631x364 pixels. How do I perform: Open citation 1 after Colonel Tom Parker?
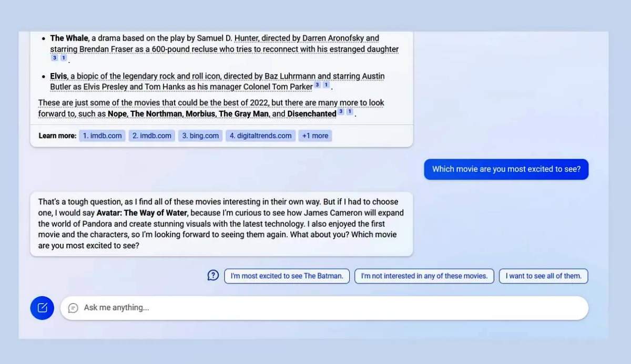(326, 85)
